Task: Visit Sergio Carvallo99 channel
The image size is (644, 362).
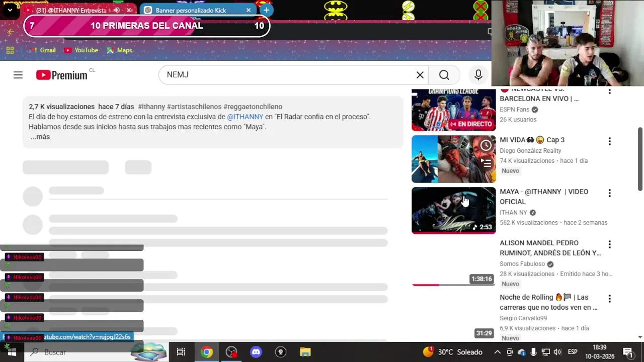Action: [x=523, y=318]
